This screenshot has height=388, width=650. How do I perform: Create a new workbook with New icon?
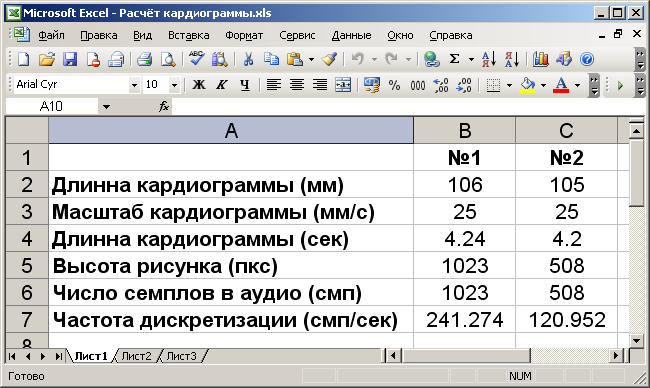[x=24, y=59]
